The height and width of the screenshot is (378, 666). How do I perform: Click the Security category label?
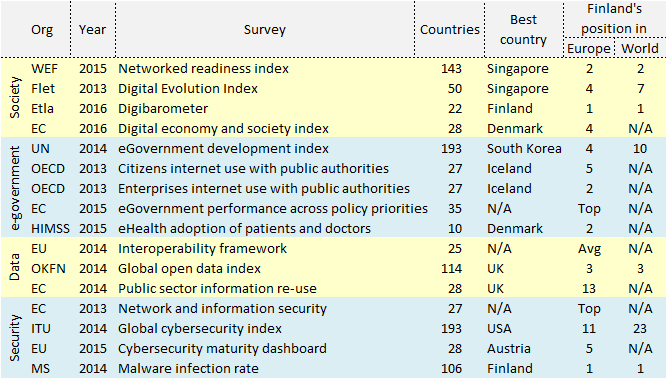pos(15,338)
